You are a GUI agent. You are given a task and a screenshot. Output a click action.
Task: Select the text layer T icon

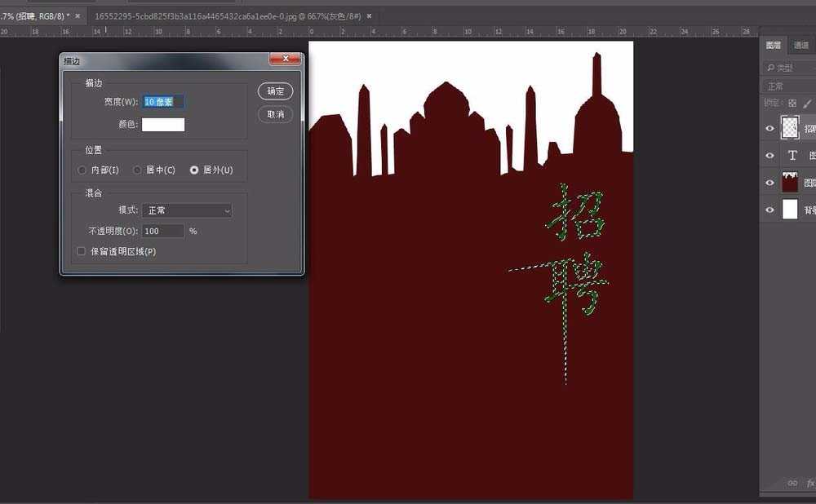(x=791, y=155)
